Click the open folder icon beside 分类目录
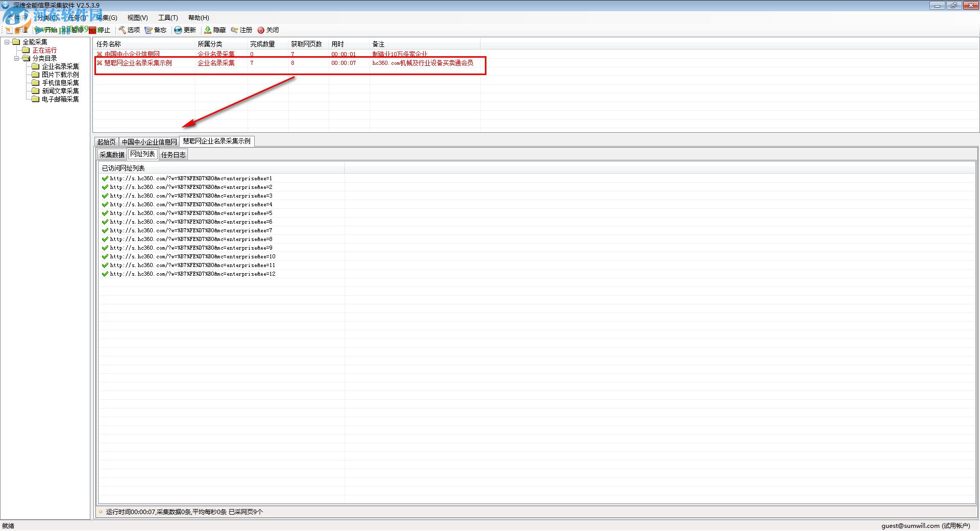The height and width of the screenshot is (531, 980). [26, 58]
